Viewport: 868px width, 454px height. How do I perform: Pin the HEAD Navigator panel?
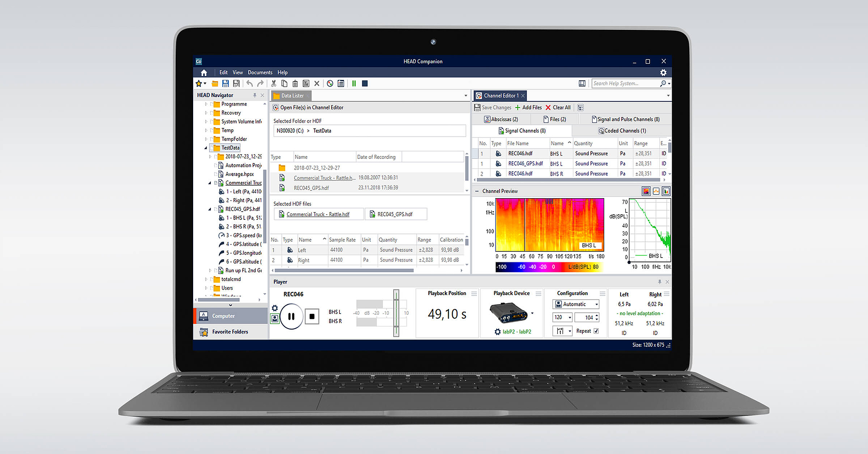(x=255, y=95)
